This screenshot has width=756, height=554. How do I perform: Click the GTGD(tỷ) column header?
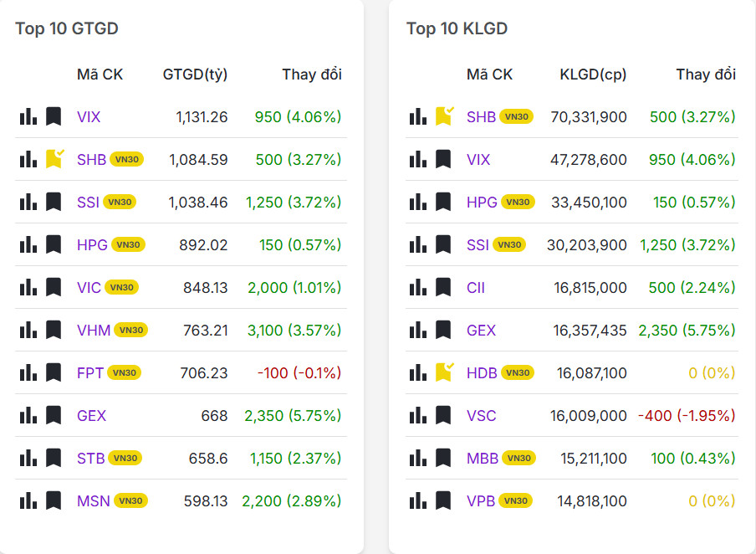click(x=195, y=74)
